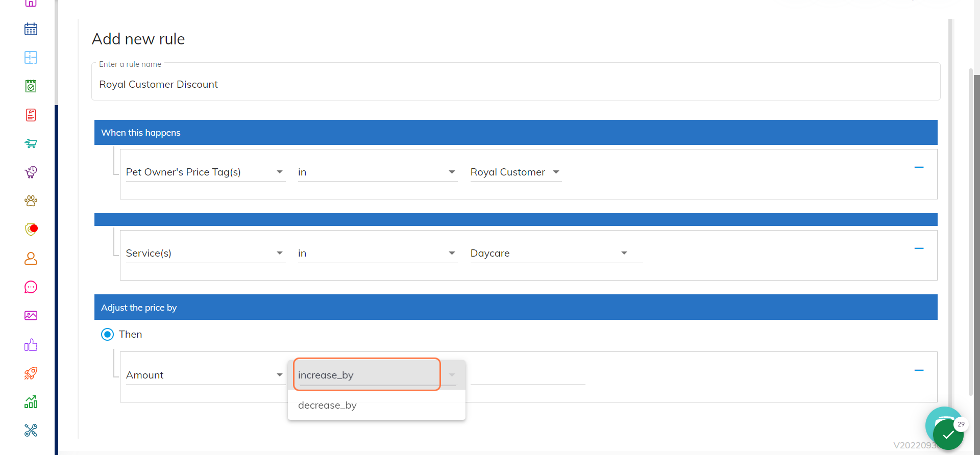Viewport: 980px width, 455px height.
Task: Open the tools settings icon
Action: [31, 431]
